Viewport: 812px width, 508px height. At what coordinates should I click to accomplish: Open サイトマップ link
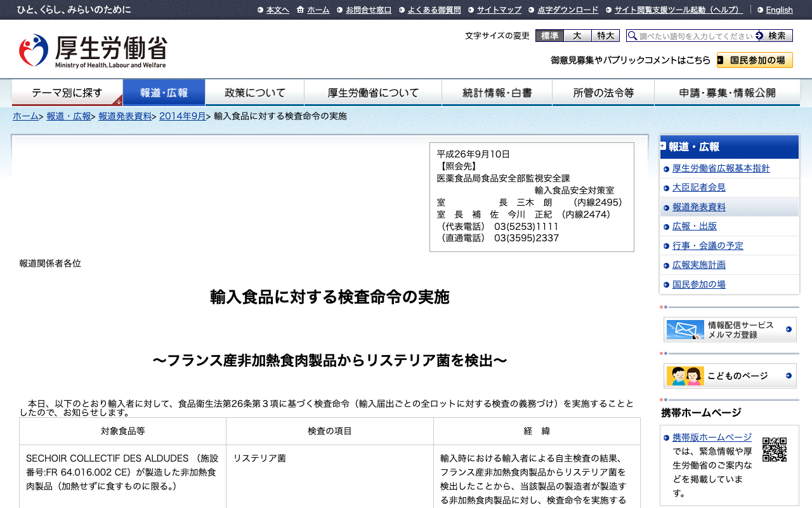pos(499,10)
